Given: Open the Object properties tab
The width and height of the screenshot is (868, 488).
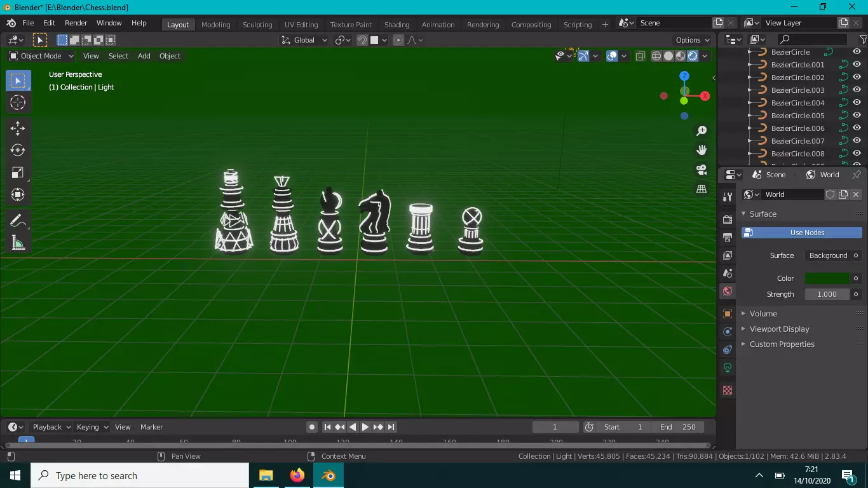Looking at the screenshot, I should tap(728, 314).
